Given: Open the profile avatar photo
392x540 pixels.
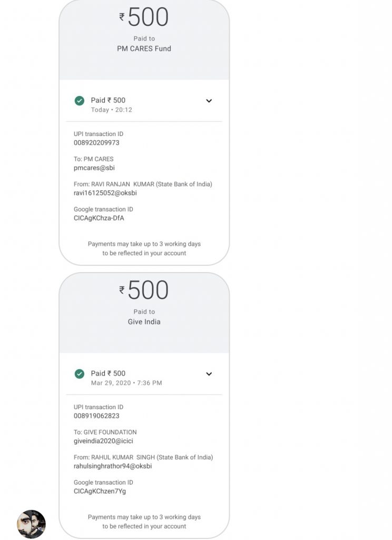Looking at the screenshot, I should (31, 524).
